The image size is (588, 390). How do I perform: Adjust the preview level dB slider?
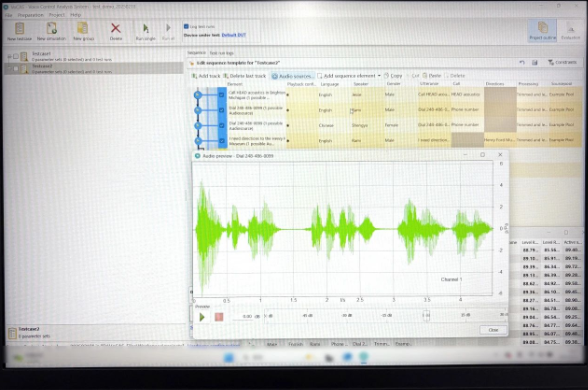click(426, 315)
